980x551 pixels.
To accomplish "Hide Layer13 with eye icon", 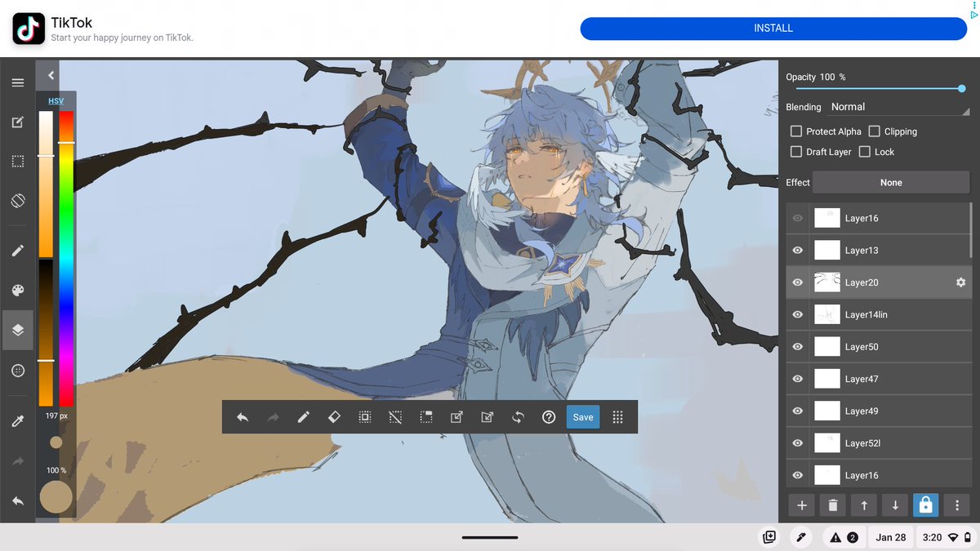I will (798, 251).
